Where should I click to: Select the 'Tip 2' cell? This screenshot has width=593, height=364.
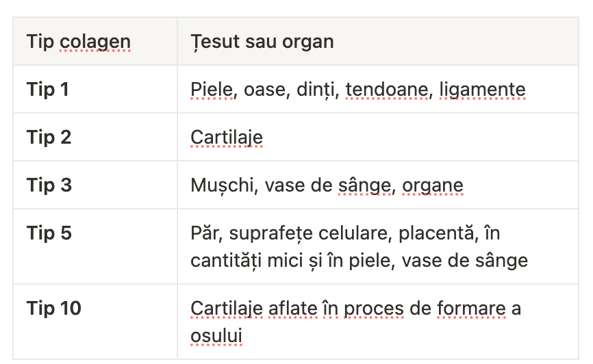click(95, 137)
